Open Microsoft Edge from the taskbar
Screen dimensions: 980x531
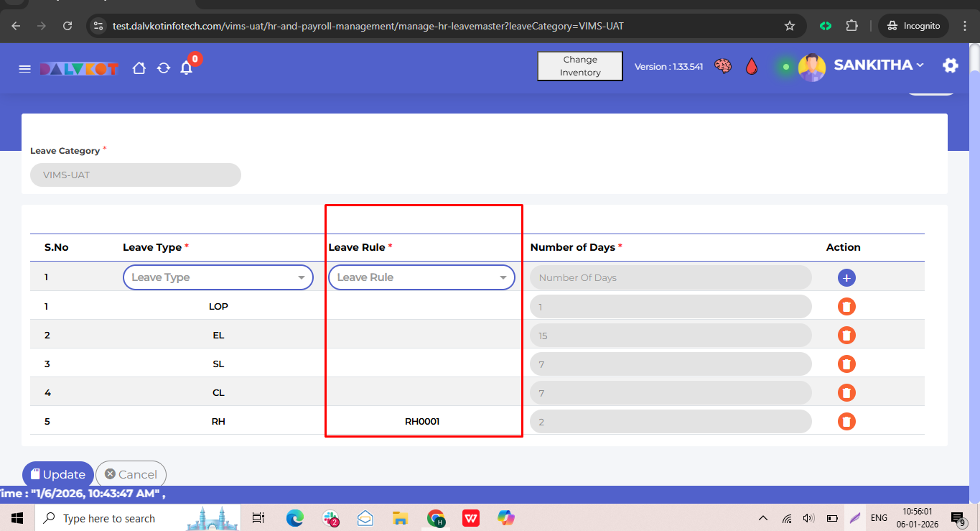(295, 518)
